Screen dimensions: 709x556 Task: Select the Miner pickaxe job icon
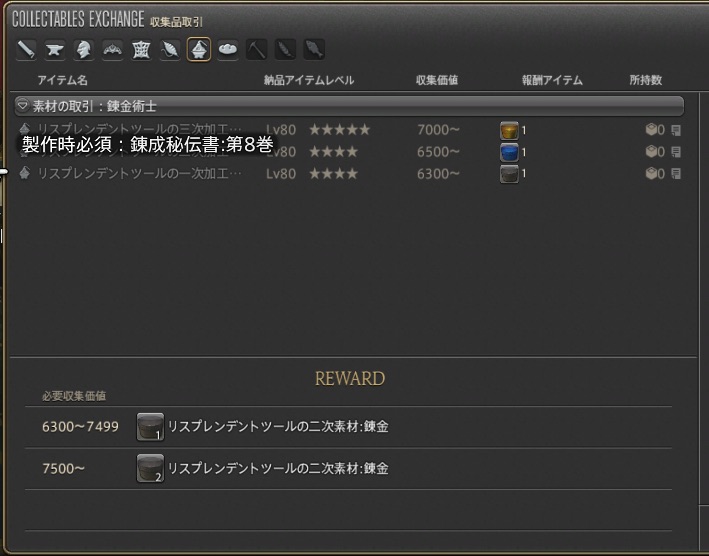coord(257,49)
